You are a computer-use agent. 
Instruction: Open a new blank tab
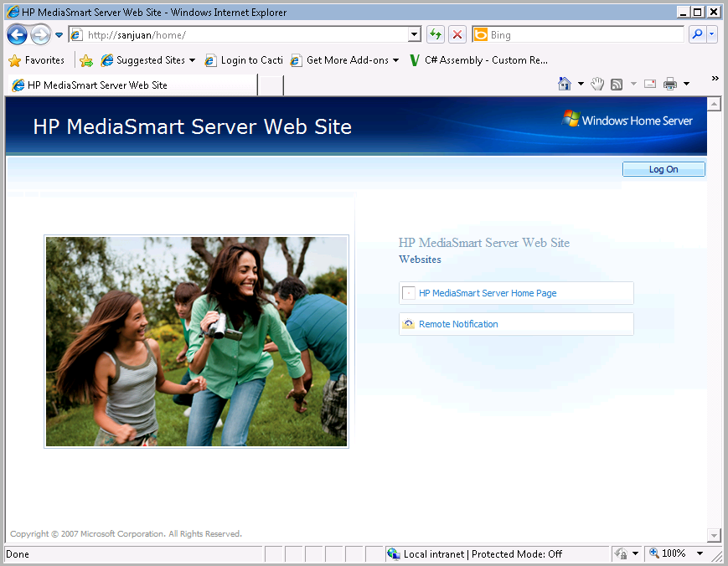click(271, 85)
